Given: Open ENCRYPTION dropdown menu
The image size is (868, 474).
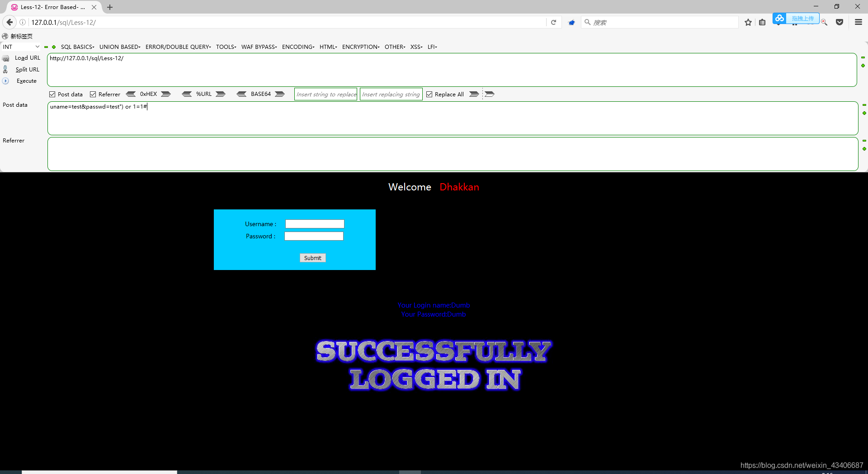Looking at the screenshot, I should (361, 47).
